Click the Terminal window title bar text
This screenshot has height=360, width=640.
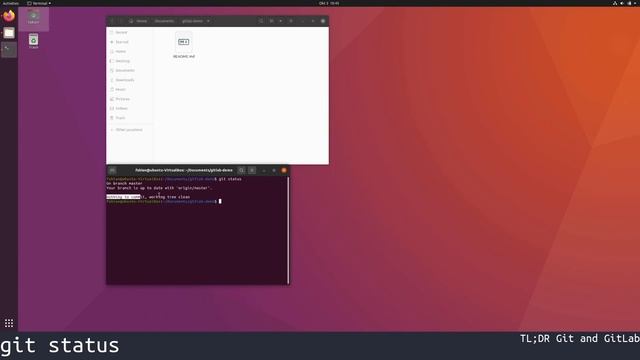pos(184,170)
